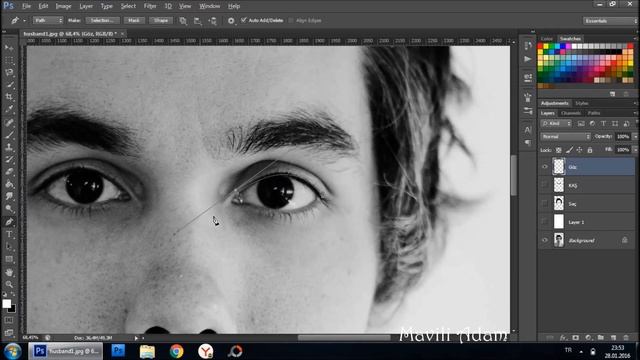Switch to the Channels tab
640x360 pixels.
(571, 113)
